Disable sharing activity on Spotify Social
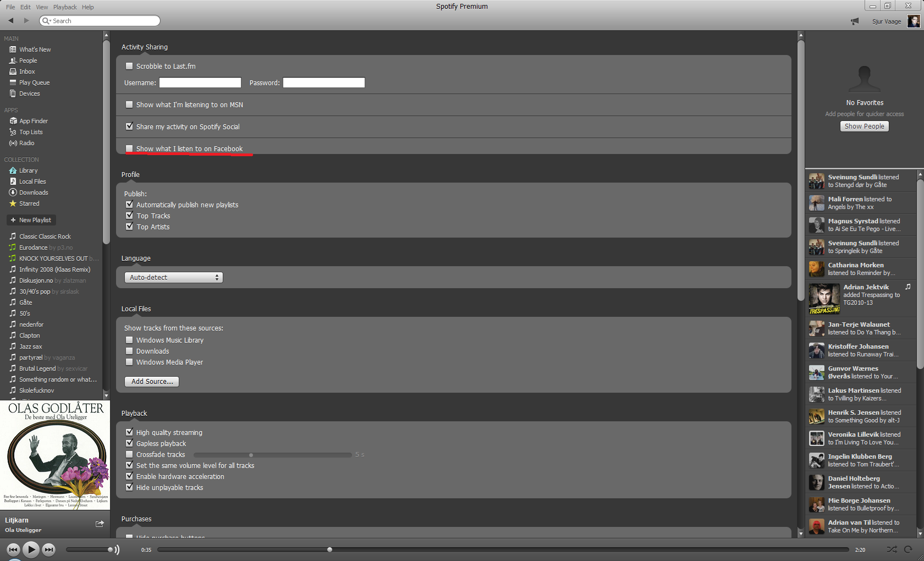The image size is (924, 561). pyautogui.click(x=129, y=127)
